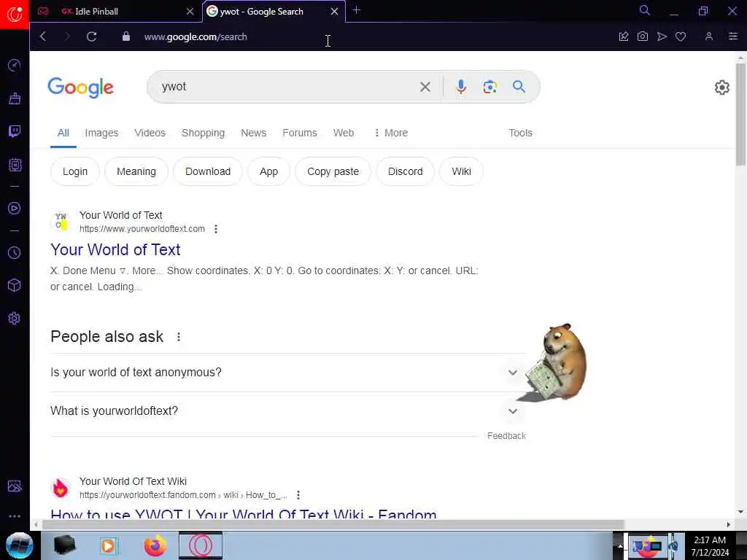Refine the search with the Meaning chip
The image size is (747, 560).
(136, 171)
